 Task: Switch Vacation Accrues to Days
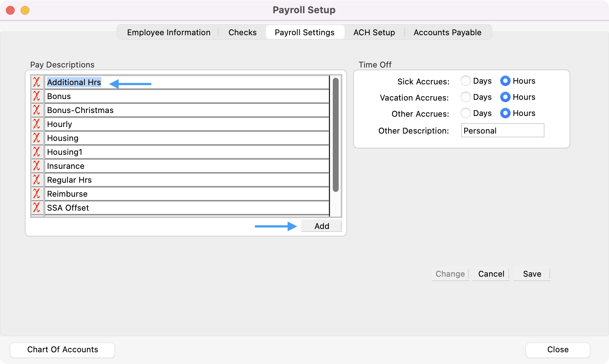(x=466, y=97)
